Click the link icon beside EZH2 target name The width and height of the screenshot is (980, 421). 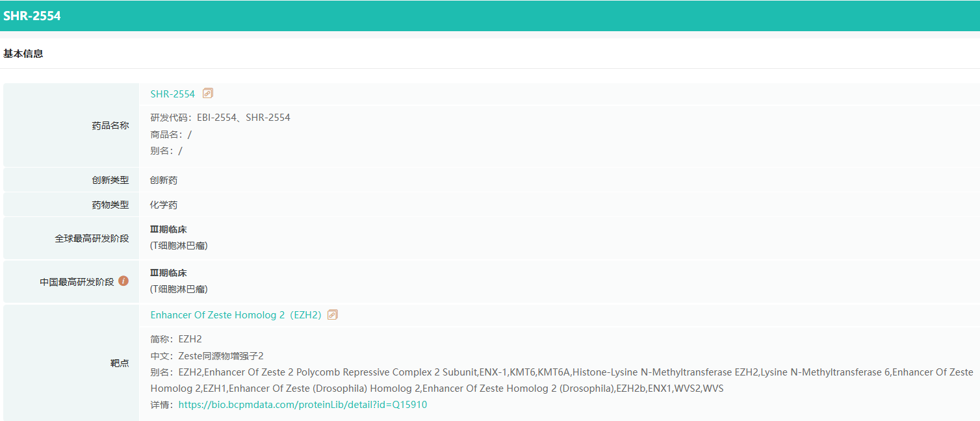(333, 314)
